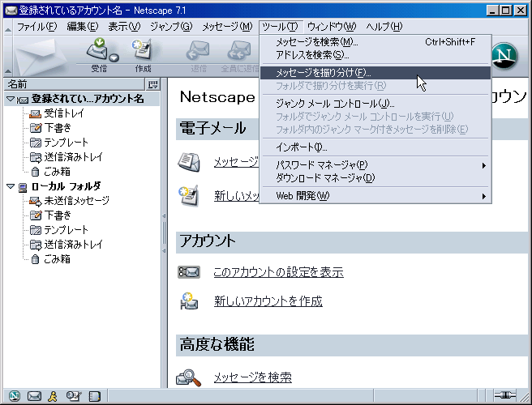Open the 受信 button dropdown arrow
This screenshot has height=405, width=532.
(114, 58)
